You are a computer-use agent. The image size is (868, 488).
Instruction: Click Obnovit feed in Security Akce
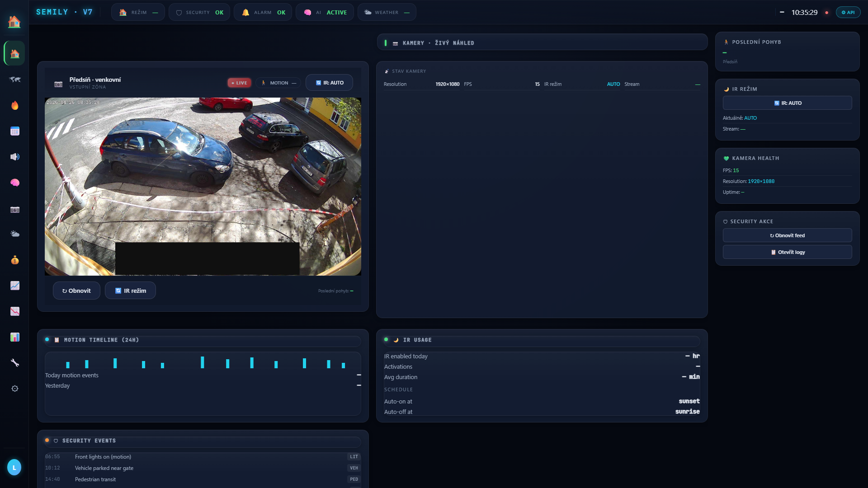(x=787, y=235)
